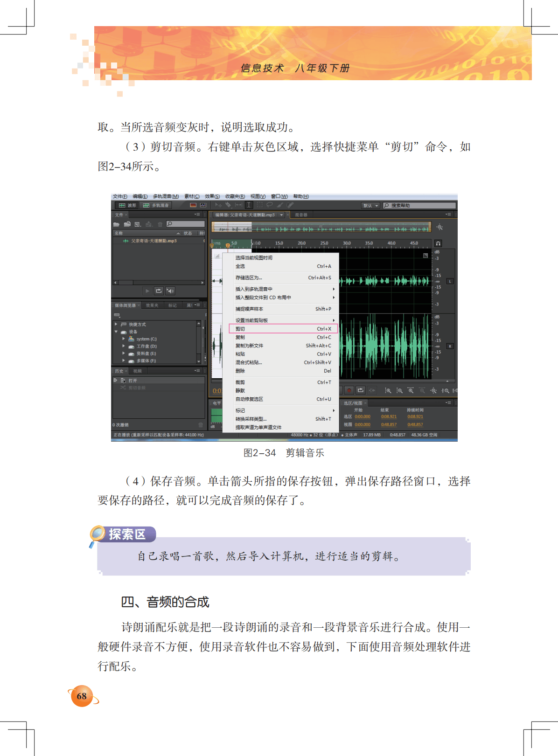Expand the 工作盘 (D:) drive
This screenshot has height=756, width=558.
[x=124, y=346]
